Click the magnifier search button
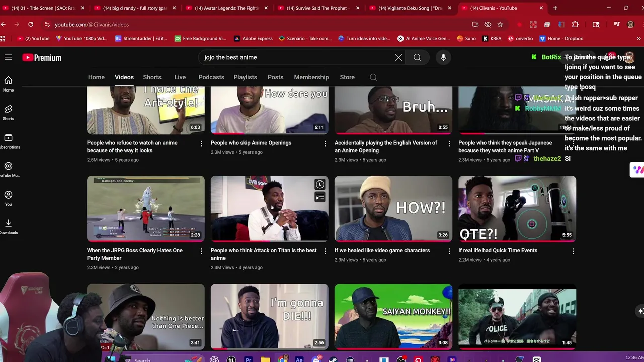 (x=417, y=57)
